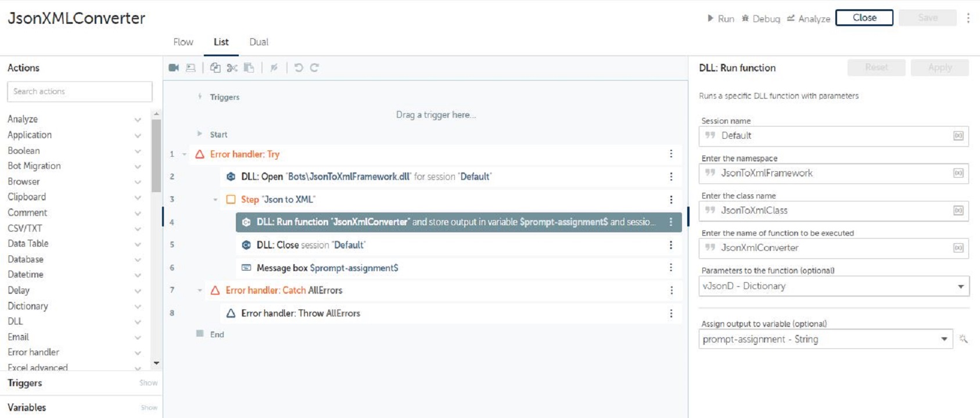The height and width of the screenshot is (418, 980).
Task: Open three-dot menu for Message box row
Action: [671, 268]
